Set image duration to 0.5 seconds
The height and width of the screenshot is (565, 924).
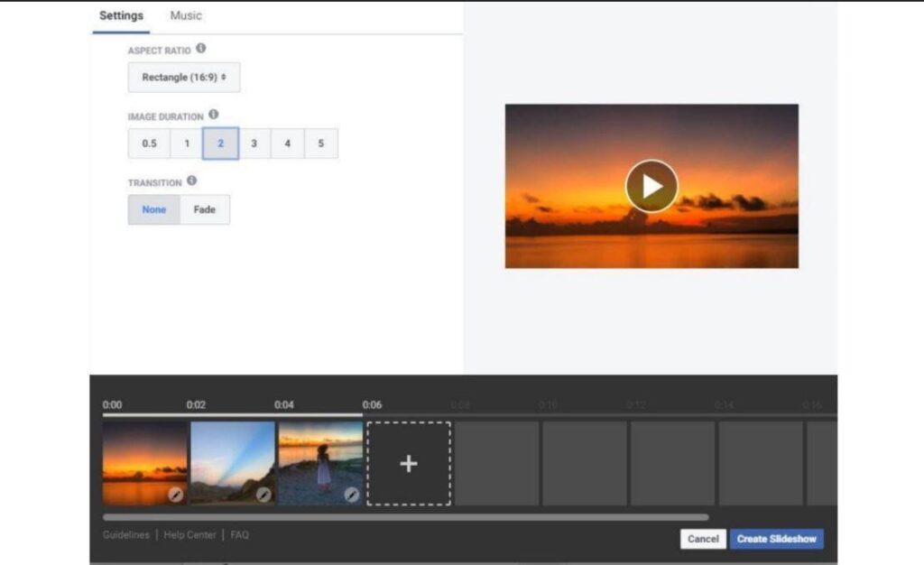click(x=149, y=144)
